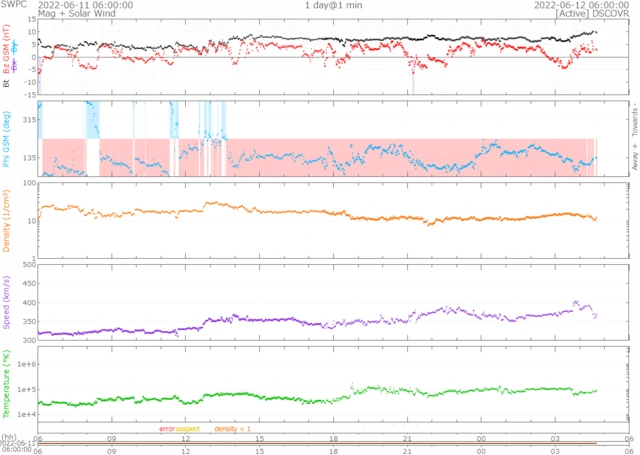Click the start timestamp 2022-06-11 06:00:00 header

pyautogui.click(x=85, y=5)
